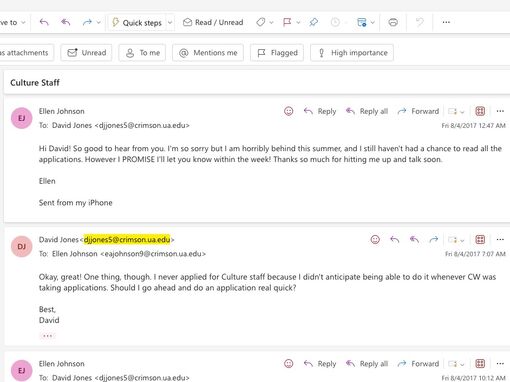Click David Jones's DJ avatar
510x382 pixels.
tap(22, 246)
